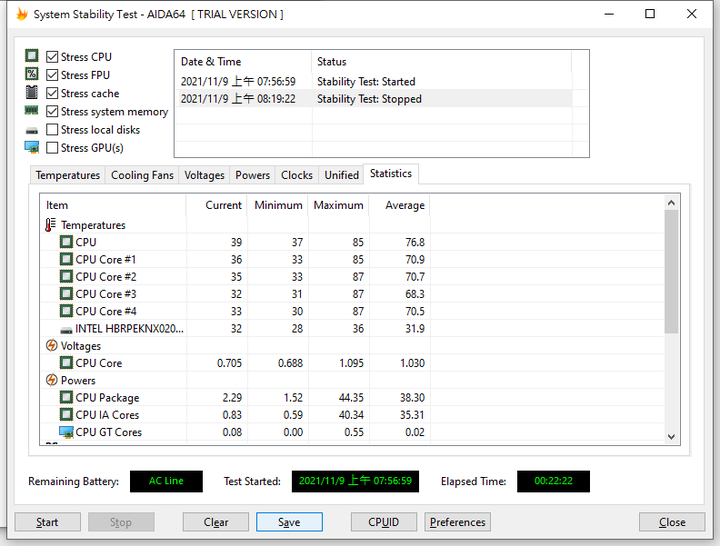Click the Test Started timestamp display
Image resolution: width=720 pixels, height=546 pixels.
click(355, 481)
